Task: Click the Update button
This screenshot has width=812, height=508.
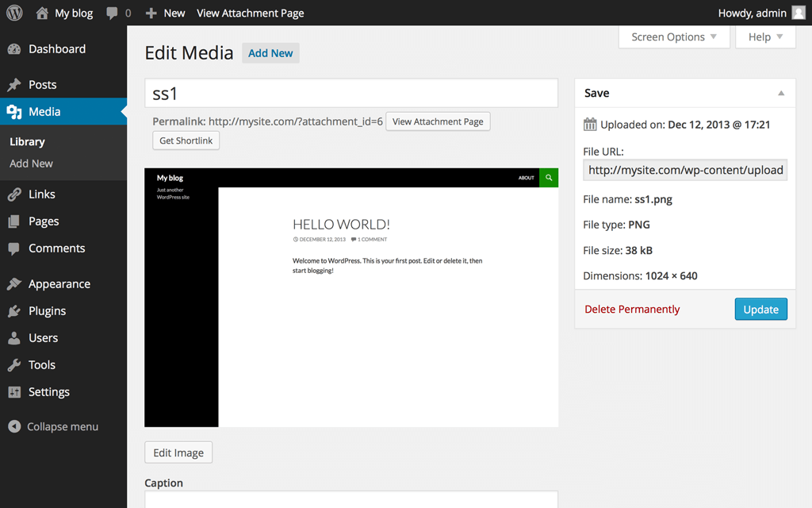Action: coord(760,310)
